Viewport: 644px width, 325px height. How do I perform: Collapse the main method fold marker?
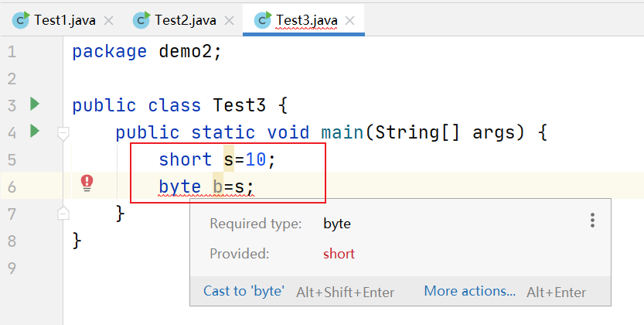64,133
